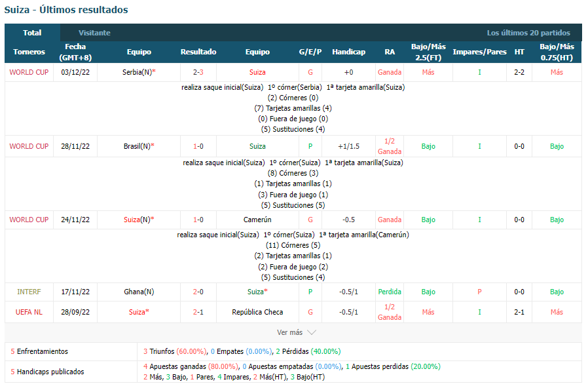588x388 pixels.
Task: Click the Bajo/Más 2.5(FT) column header
Action: pyautogui.click(x=428, y=52)
